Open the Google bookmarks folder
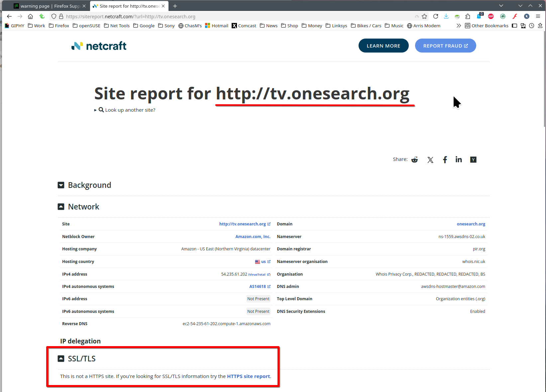Image resolution: width=546 pixels, height=392 pixels. (144, 26)
